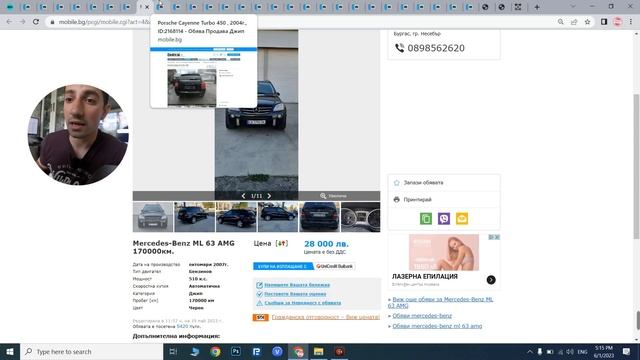Show hidden system tray icons
Screen dimensions: 640x360
coord(529,351)
